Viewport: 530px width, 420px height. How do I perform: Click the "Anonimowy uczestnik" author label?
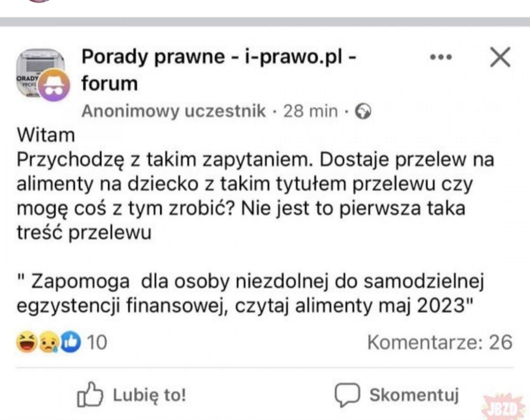tap(173, 111)
